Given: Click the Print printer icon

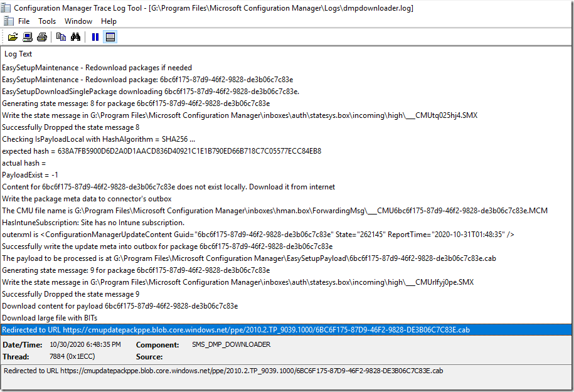Looking at the screenshot, I should click(42, 37).
